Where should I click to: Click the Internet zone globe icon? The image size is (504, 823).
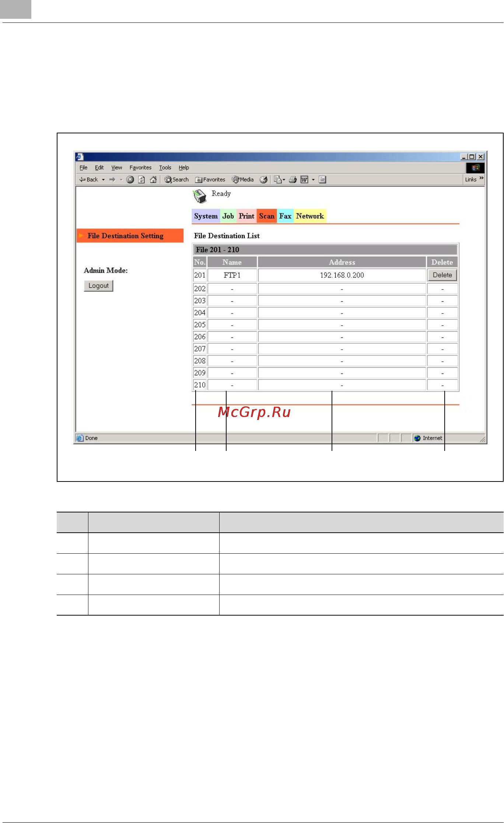pyautogui.click(x=417, y=438)
